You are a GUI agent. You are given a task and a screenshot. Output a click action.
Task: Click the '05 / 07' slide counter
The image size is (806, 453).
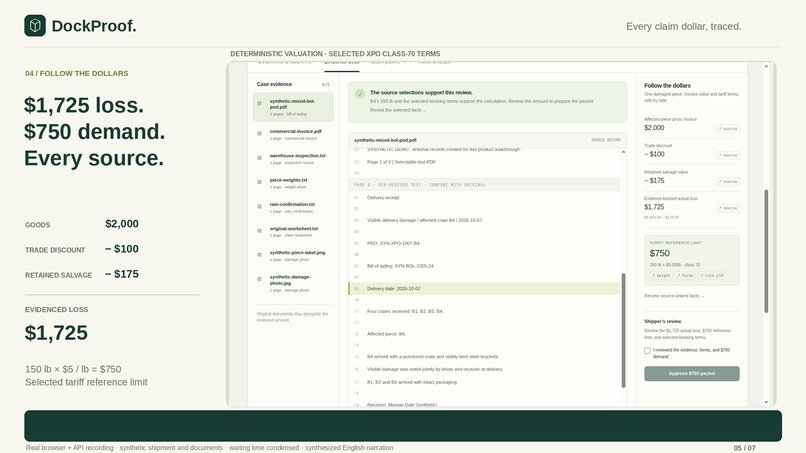coord(744,448)
